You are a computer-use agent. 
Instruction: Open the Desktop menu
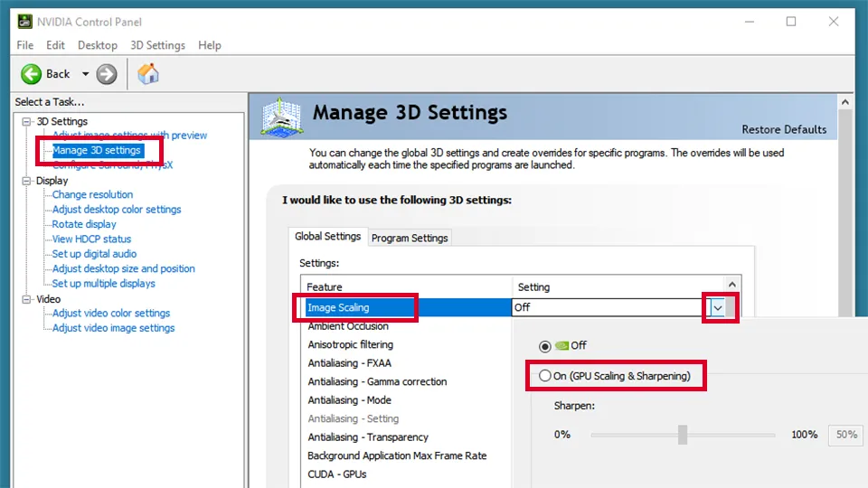pos(98,45)
